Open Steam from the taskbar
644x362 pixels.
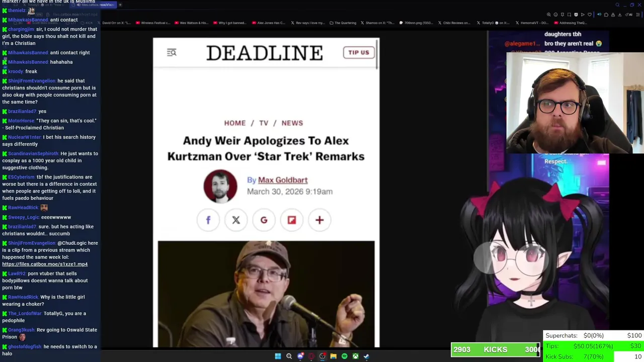[366, 356]
